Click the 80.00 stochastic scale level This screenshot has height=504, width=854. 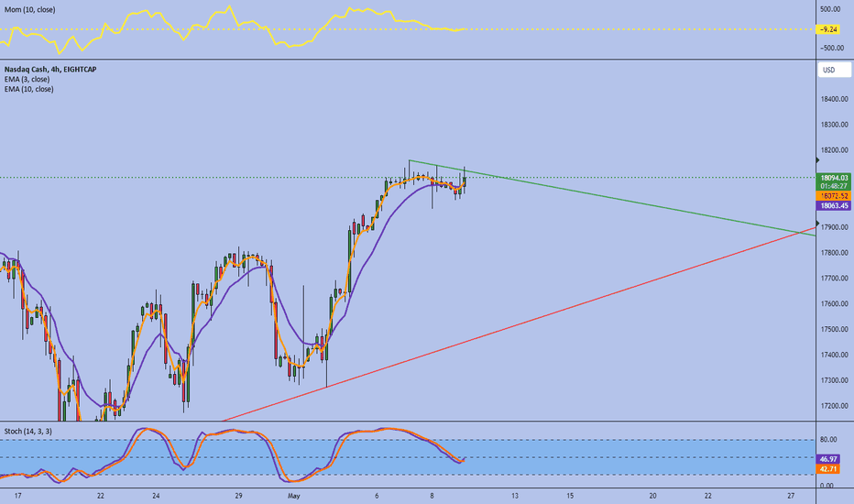tap(828, 440)
